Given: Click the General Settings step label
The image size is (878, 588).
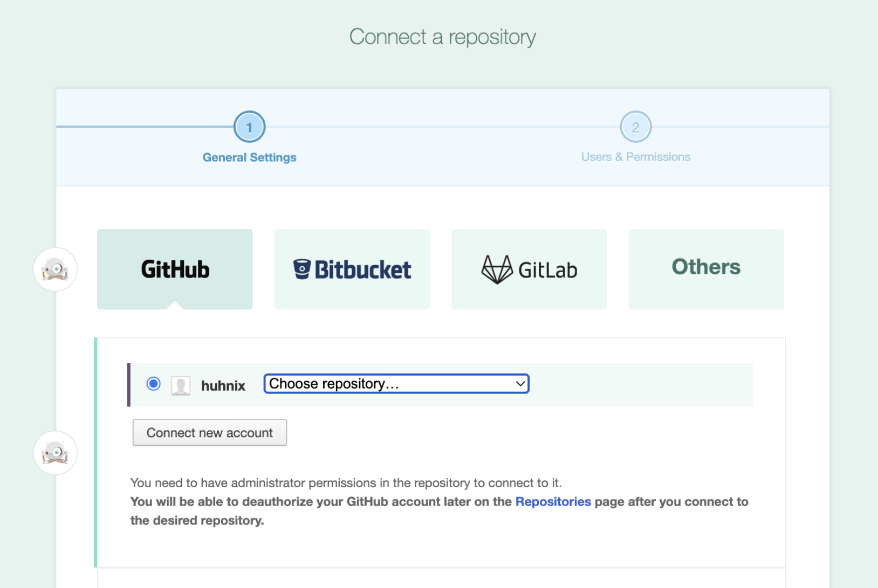Looking at the screenshot, I should (x=249, y=157).
